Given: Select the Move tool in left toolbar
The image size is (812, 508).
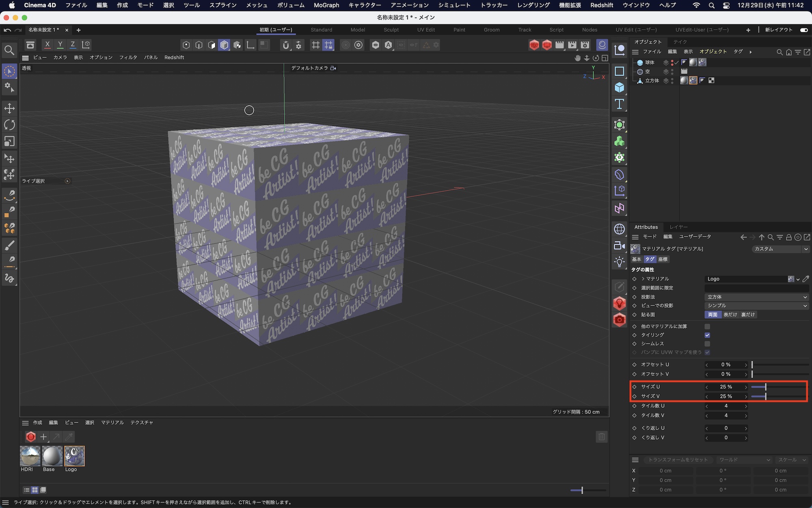Looking at the screenshot, I should point(9,108).
